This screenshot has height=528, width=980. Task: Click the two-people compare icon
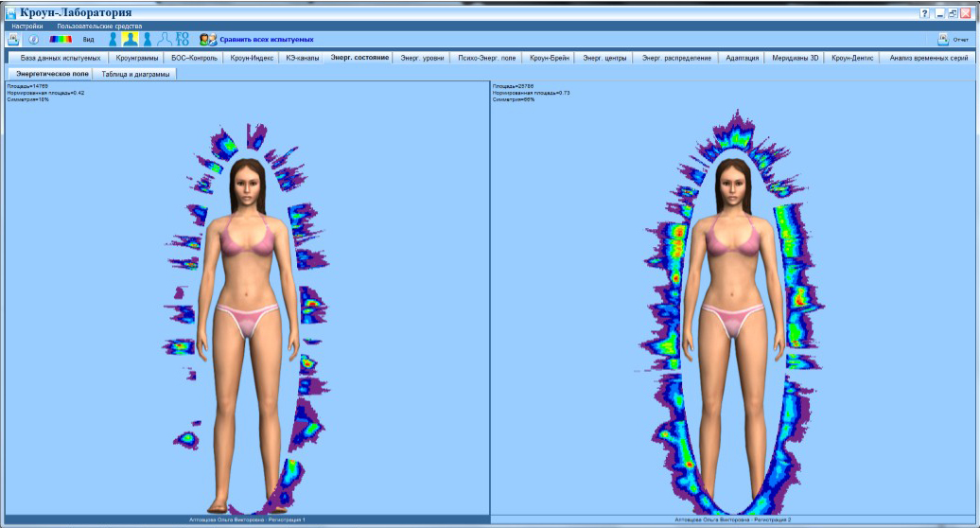coord(207,40)
